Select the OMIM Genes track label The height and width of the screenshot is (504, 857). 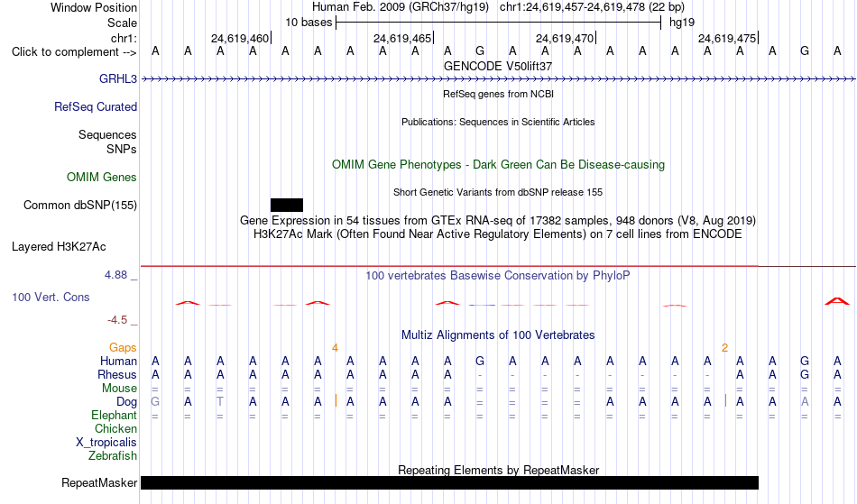pos(102,177)
